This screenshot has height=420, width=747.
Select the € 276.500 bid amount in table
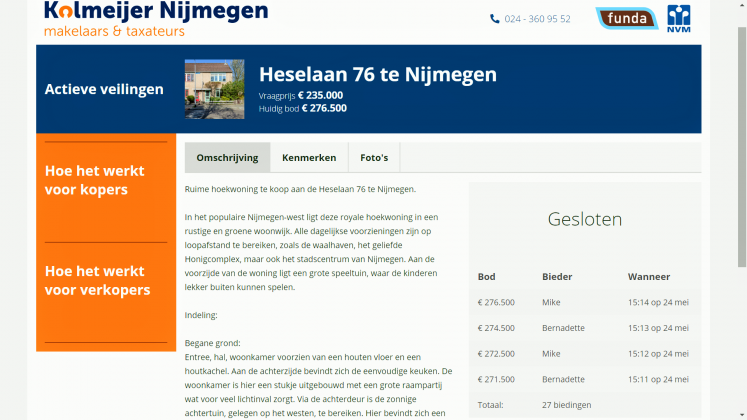pyautogui.click(x=496, y=302)
